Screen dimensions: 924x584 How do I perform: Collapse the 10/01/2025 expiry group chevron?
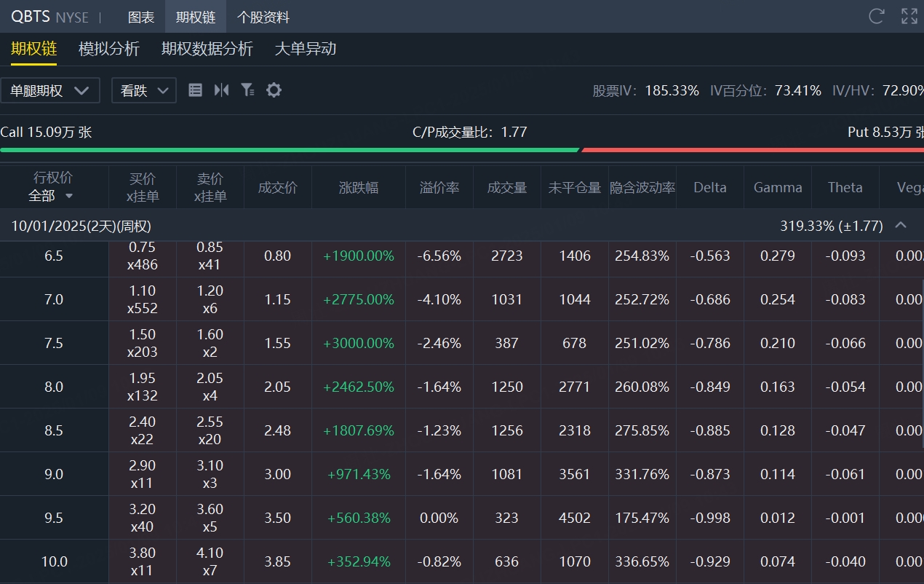pos(901,225)
